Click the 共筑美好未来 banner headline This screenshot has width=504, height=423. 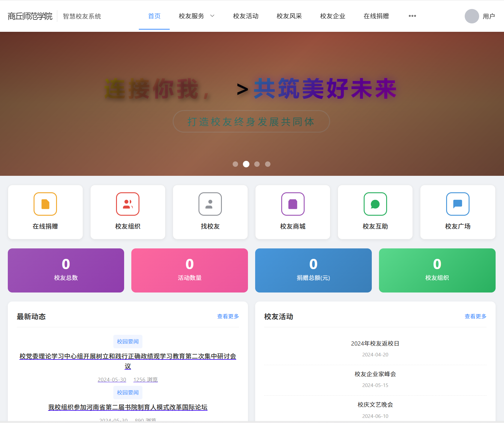[325, 89]
